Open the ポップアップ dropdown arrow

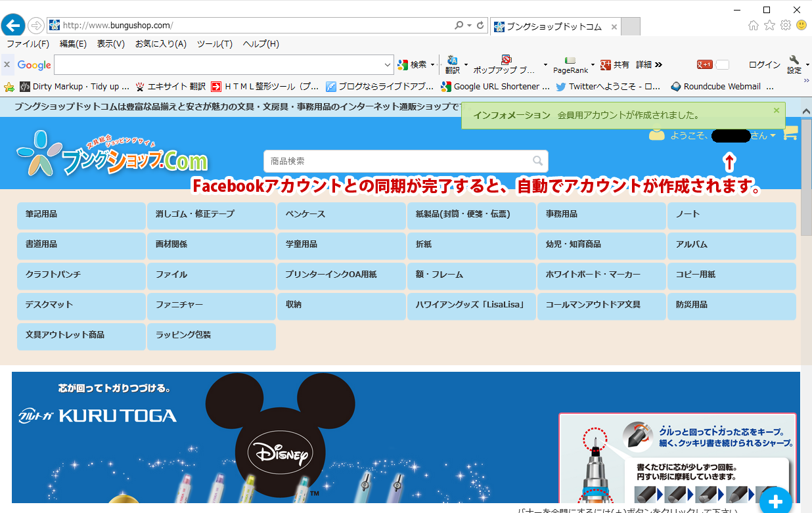point(545,64)
